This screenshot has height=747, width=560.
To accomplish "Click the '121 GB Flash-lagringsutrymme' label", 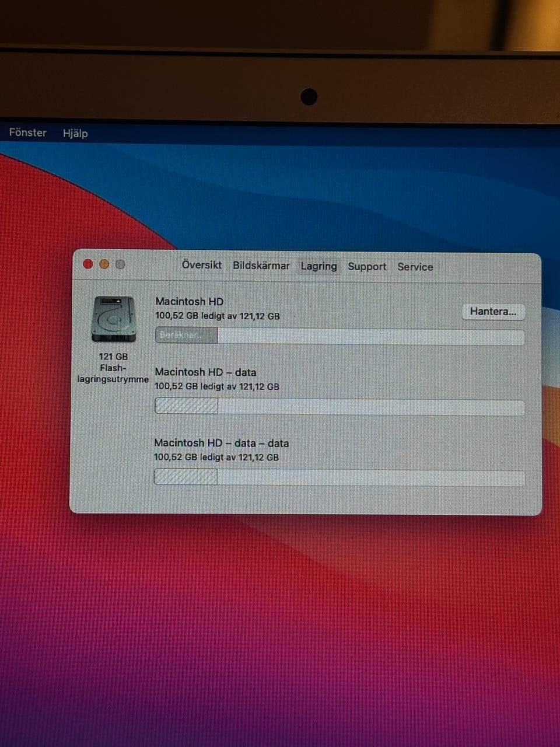I will pos(113,368).
